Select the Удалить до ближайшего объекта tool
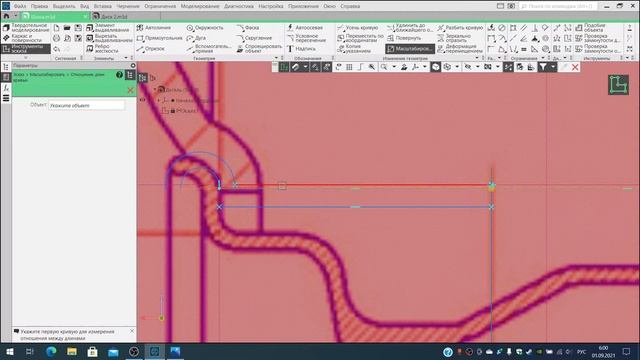The height and width of the screenshot is (360, 640). click(409, 27)
